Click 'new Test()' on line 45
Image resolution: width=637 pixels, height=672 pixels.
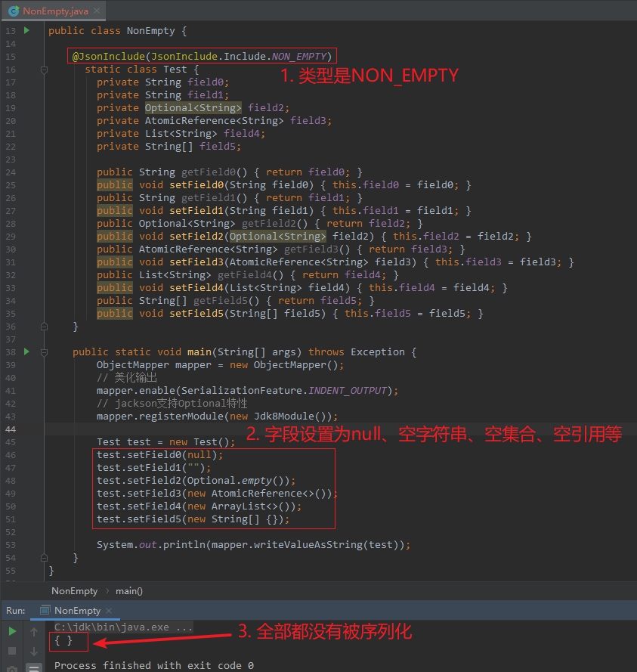click(x=199, y=442)
